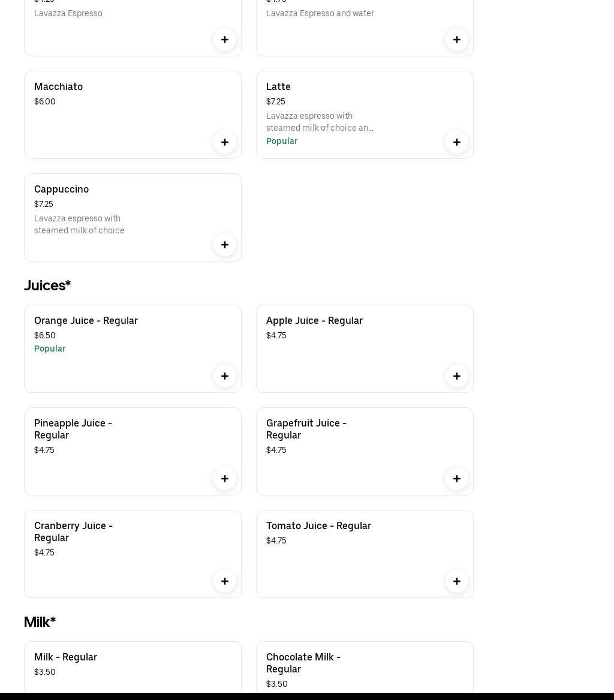614x700 pixels.
Task: Click the Popular tag under Latte
Action: tap(282, 141)
